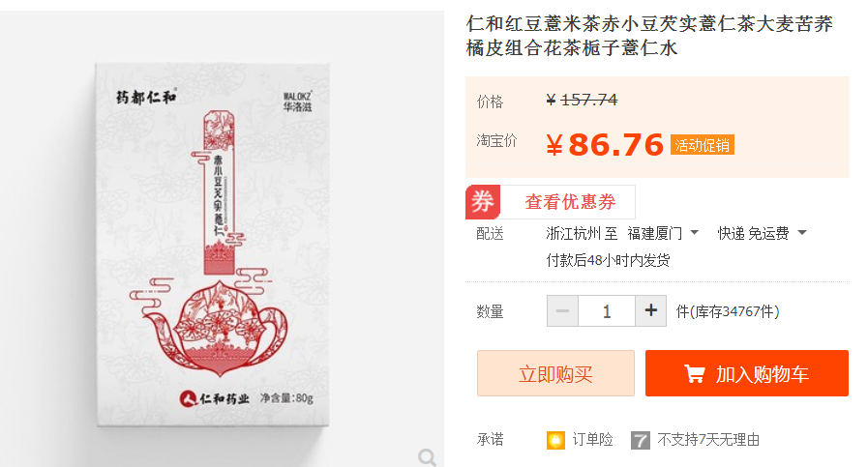
Task: Click the 浙江杭州 origin location text
Action: coord(573,234)
